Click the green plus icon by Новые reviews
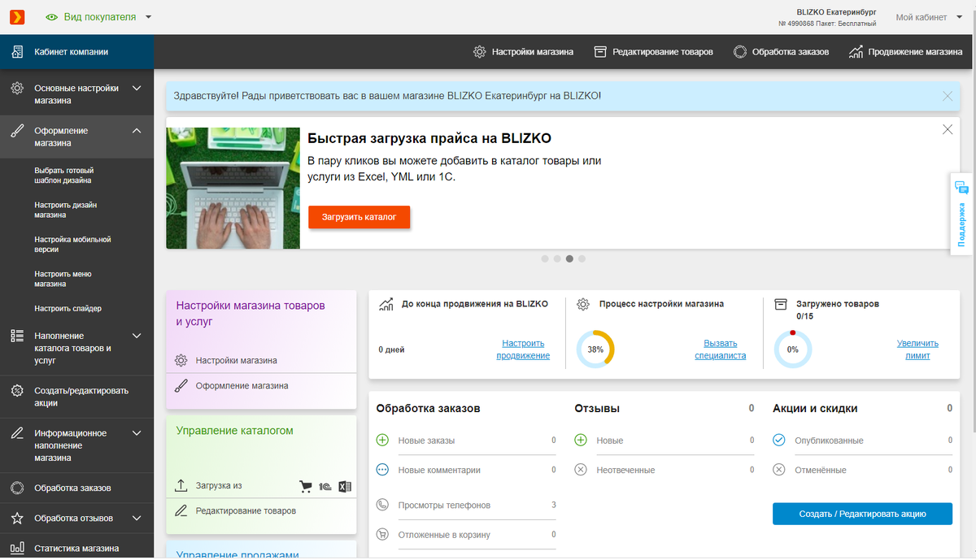This screenshot has height=560, width=976. click(581, 440)
